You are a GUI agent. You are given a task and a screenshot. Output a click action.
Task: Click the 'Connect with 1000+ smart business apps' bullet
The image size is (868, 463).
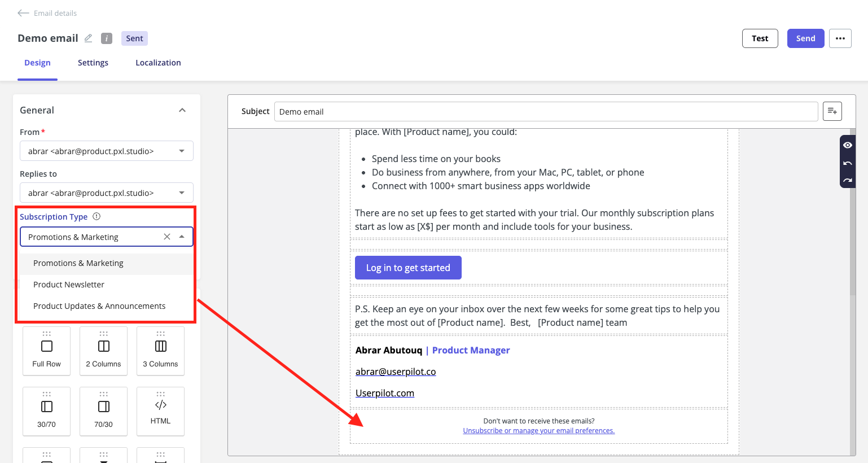(481, 186)
